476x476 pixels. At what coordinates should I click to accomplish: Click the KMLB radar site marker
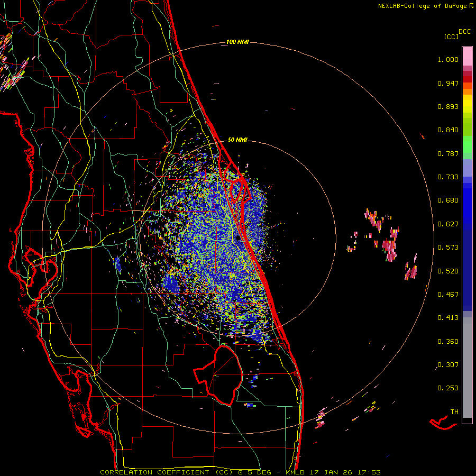(237, 238)
